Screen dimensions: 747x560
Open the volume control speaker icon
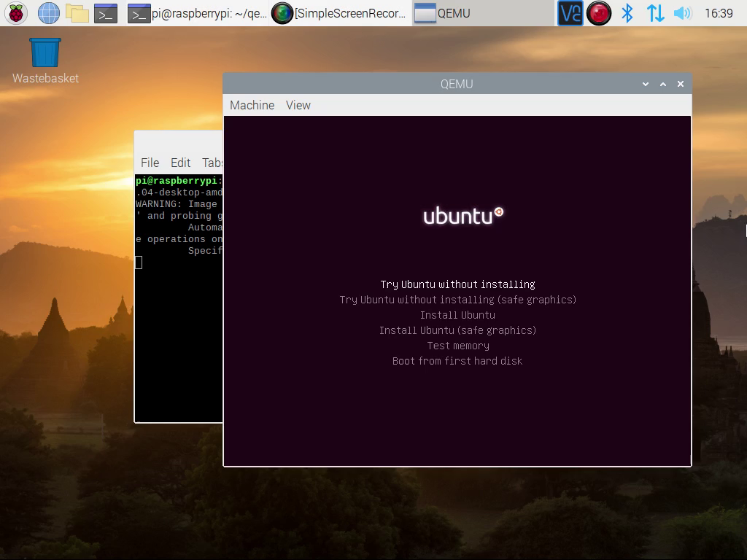point(682,13)
